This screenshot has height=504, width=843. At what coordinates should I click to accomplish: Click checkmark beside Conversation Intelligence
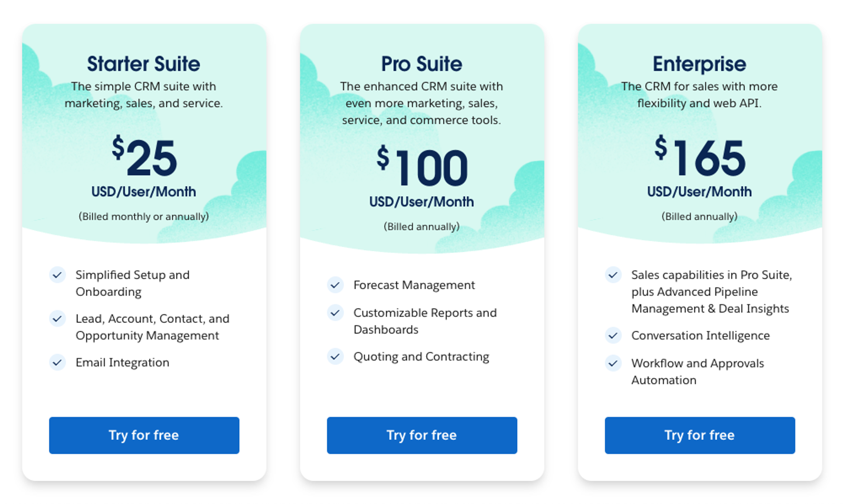613,335
